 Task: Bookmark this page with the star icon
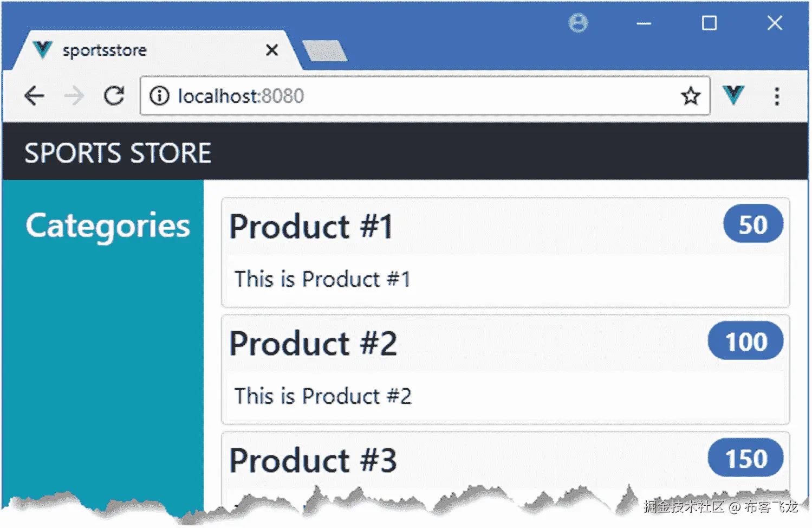pyautogui.click(x=691, y=96)
